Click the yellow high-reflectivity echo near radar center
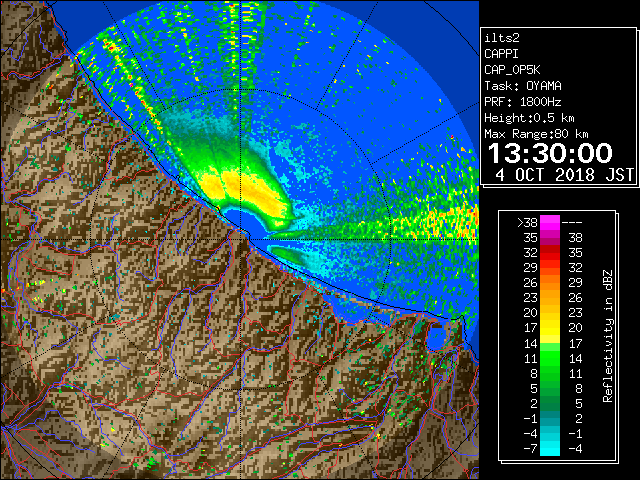The width and height of the screenshot is (640, 480). coord(245,190)
